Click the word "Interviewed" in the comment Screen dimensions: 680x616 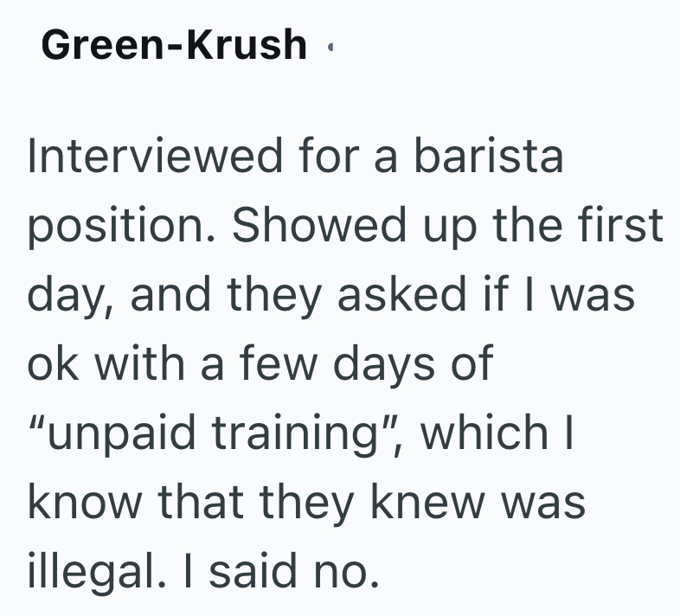[x=156, y=157]
